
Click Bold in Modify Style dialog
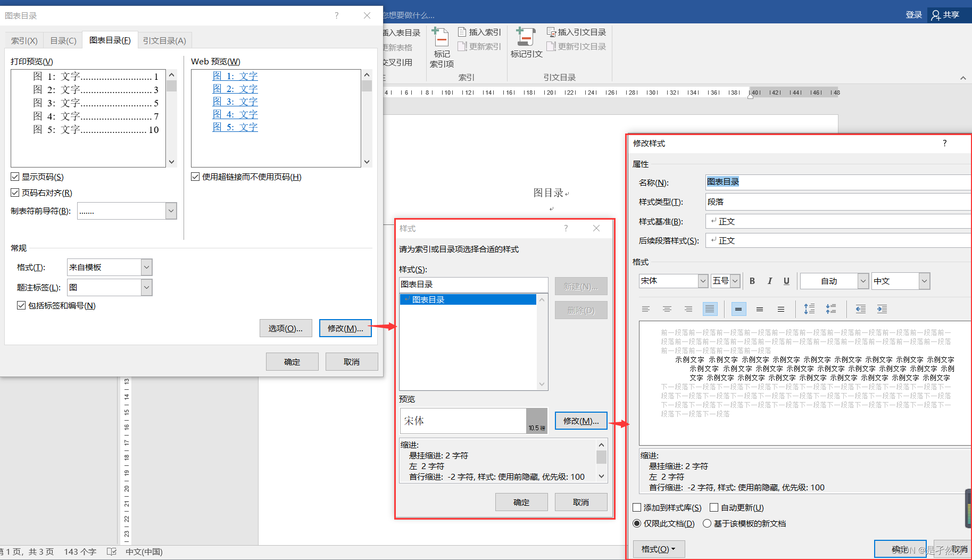(752, 281)
